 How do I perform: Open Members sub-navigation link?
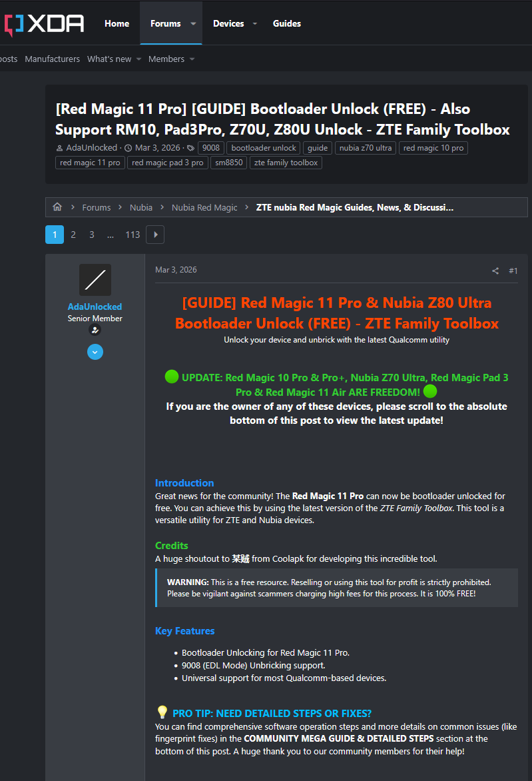166,59
